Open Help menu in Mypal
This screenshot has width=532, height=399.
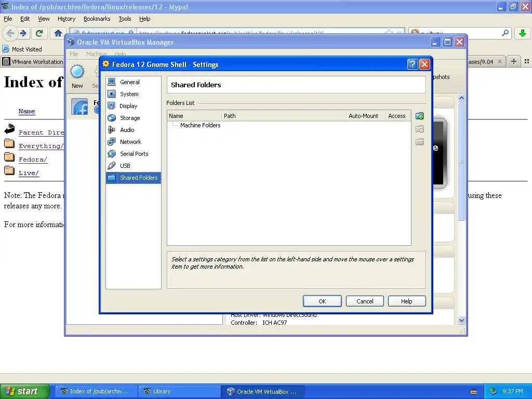click(x=144, y=19)
